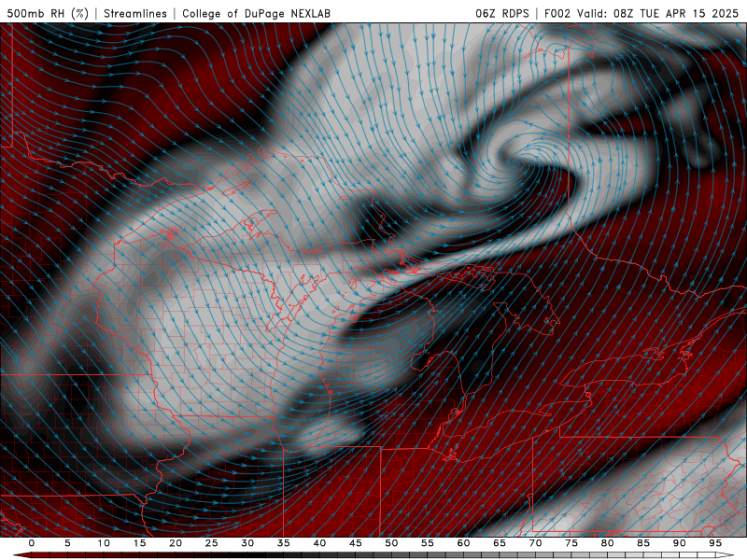Click the colorbar tick label "85"

[643, 543]
